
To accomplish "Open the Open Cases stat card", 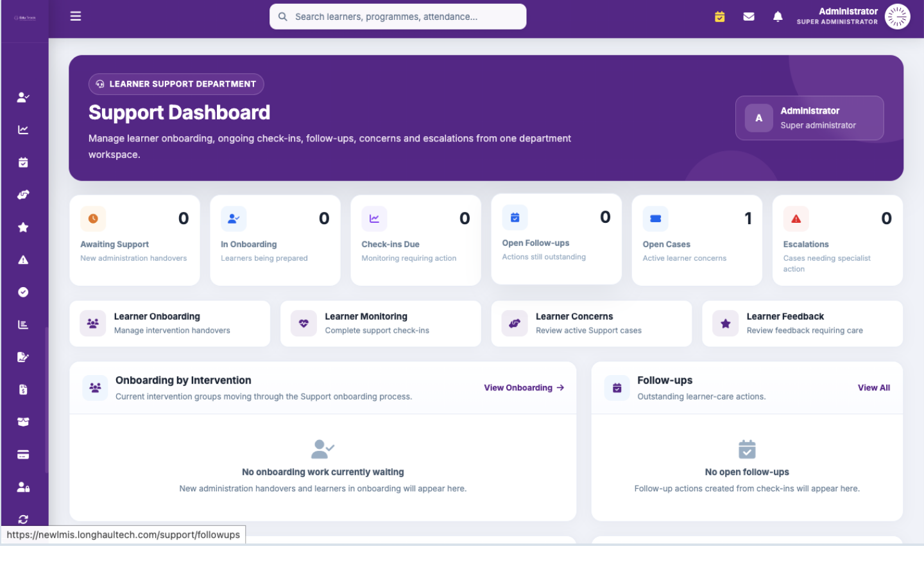I will click(697, 240).
